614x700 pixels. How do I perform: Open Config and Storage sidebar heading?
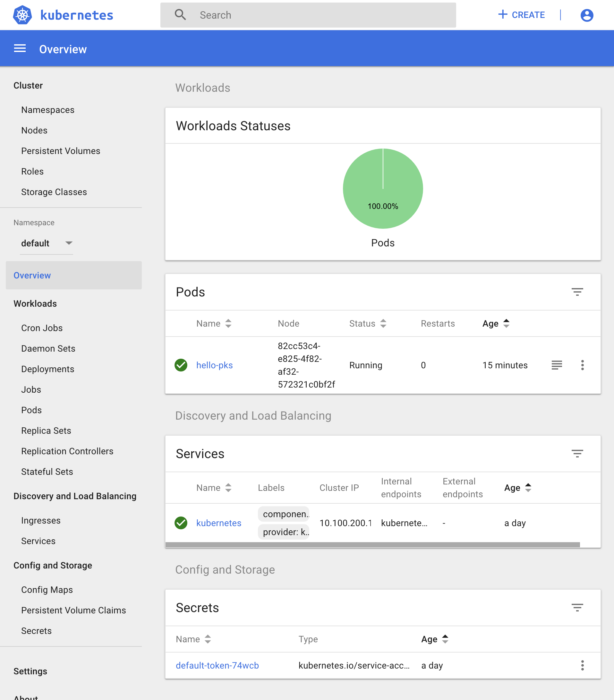click(53, 565)
